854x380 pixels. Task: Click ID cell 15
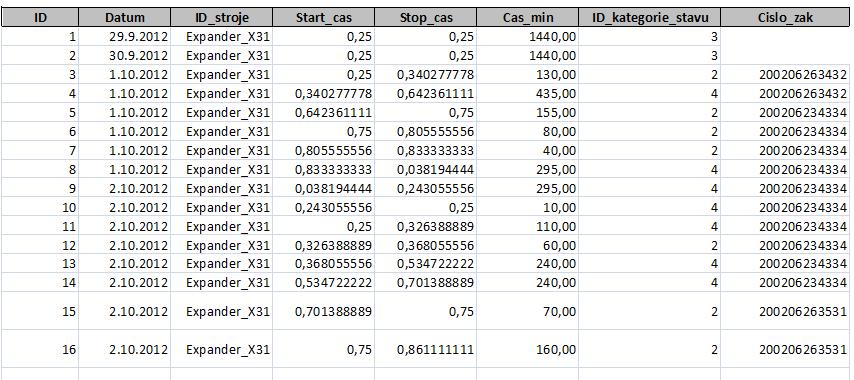click(40, 311)
